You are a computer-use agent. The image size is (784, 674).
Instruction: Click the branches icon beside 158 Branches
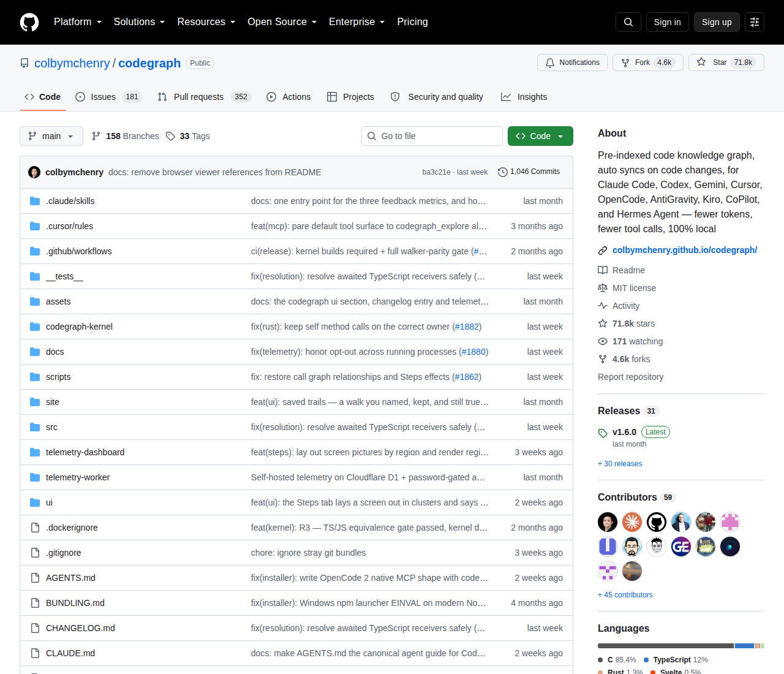pyautogui.click(x=96, y=136)
